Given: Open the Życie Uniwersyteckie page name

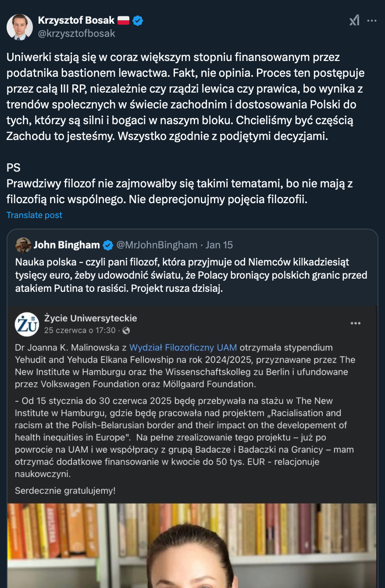Looking at the screenshot, I should 90,318.
